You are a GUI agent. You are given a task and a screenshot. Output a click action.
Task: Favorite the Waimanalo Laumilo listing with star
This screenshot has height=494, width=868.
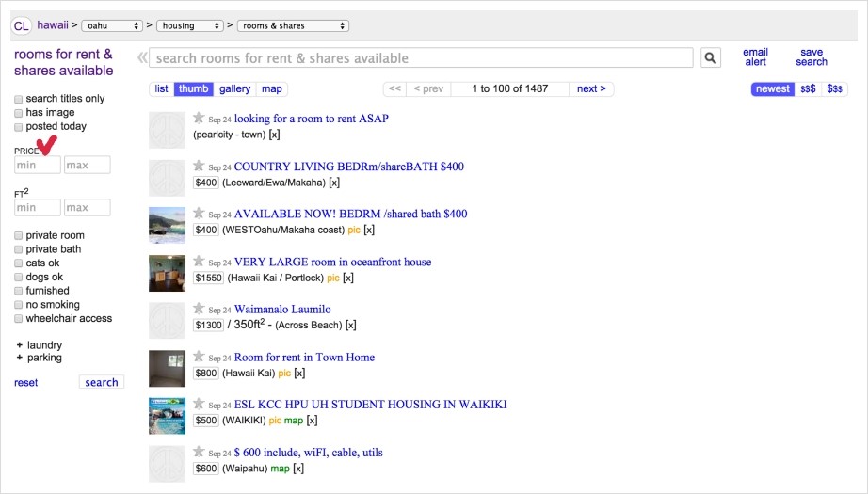pos(199,309)
